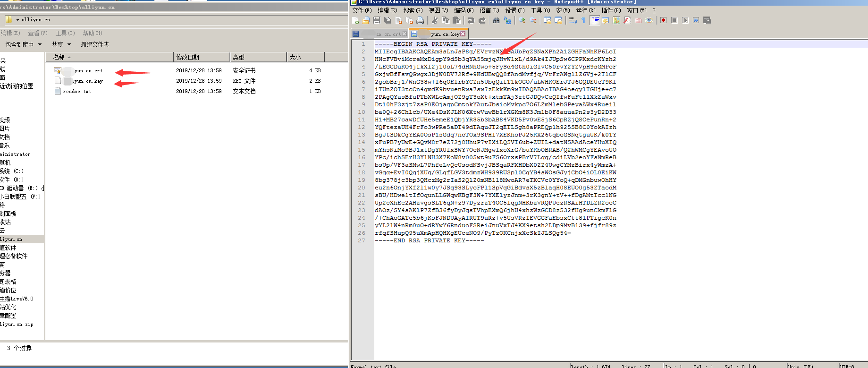Click the 新建文件夹 button
The width and height of the screenshot is (868, 368).
[95, 44]
